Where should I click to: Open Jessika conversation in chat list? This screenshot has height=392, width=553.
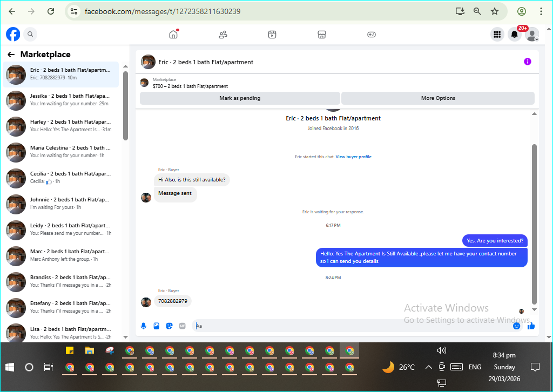click(60, 100)
